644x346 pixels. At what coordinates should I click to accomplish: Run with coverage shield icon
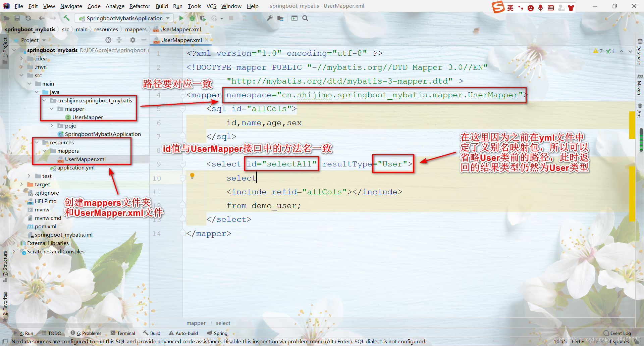pyautogui.click(x=203, y=18)
